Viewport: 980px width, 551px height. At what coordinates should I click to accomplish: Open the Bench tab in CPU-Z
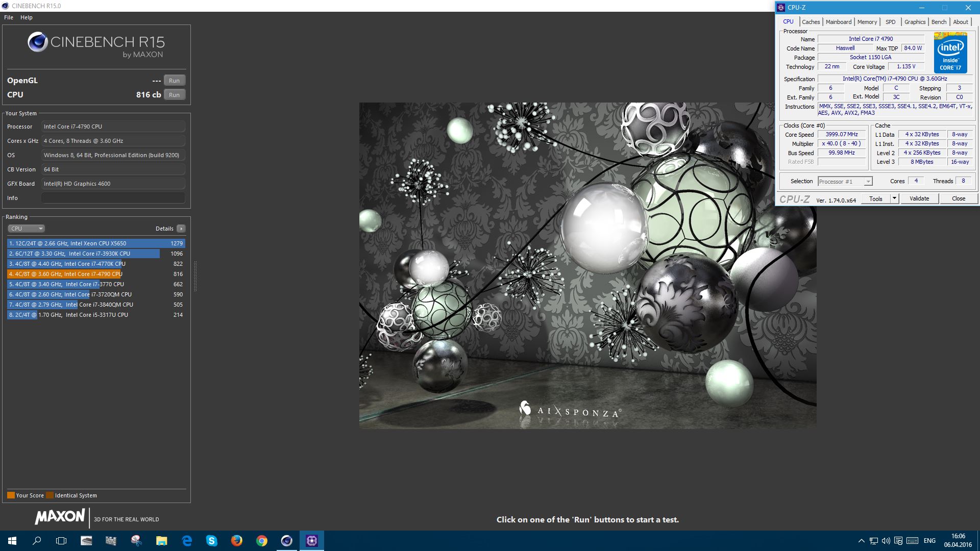[x=938, y=22]
